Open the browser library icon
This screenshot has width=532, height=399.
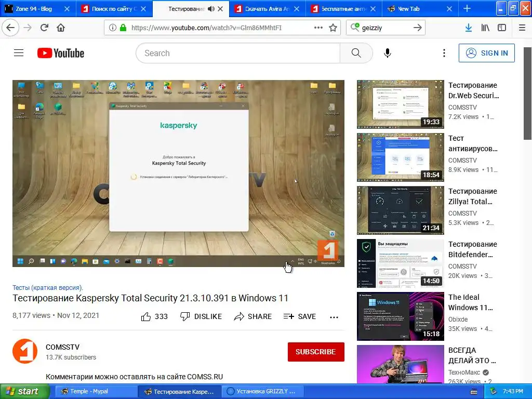pos(485,28)
